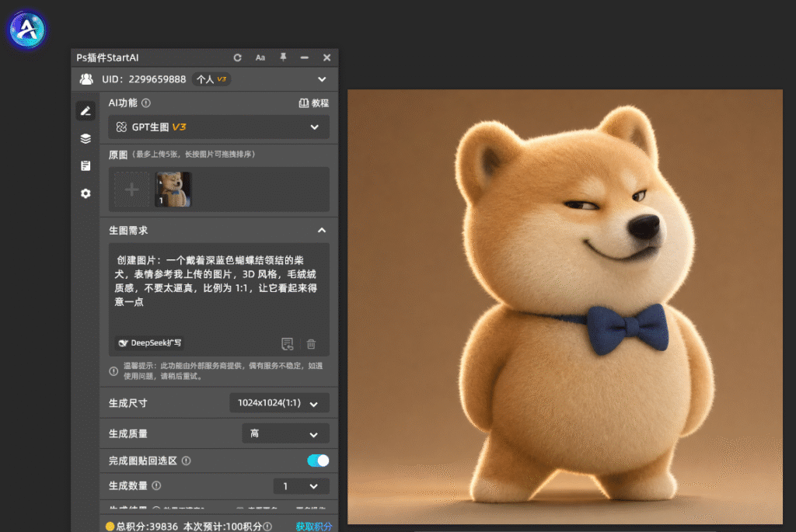Show info about AI功能
This screenshot has width=796, height=532.
(146, 103)
